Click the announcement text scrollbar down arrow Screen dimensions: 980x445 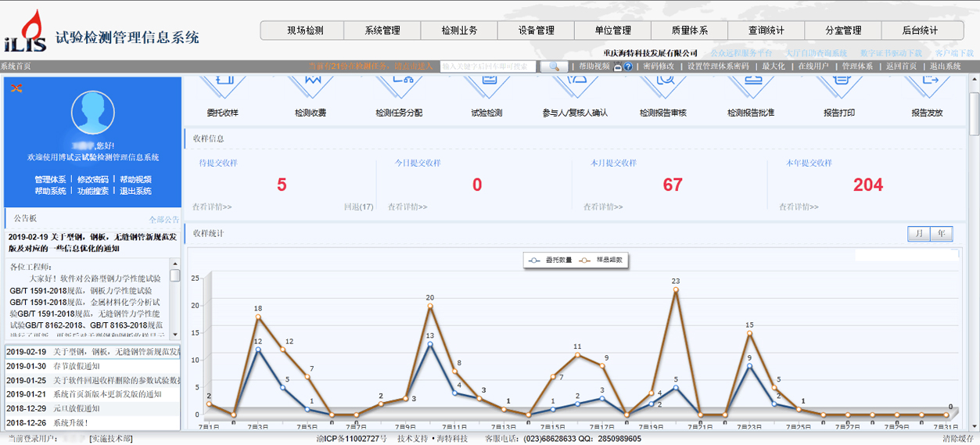pyautogui.click(x=174, y=336)
